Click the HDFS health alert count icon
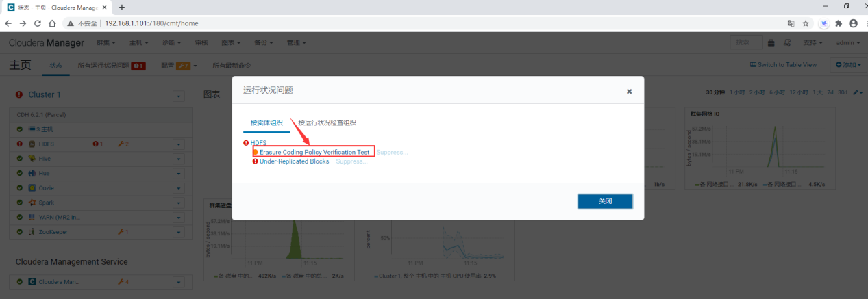868x299 pixels. [x=97, y=144]
